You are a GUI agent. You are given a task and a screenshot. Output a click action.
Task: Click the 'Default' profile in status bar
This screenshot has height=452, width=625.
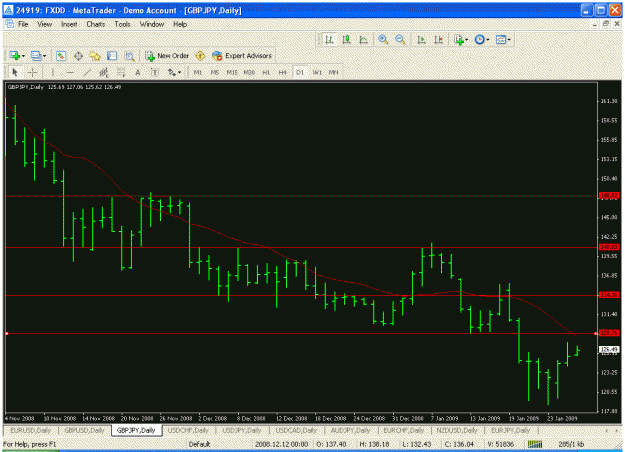tap(199, 444)
